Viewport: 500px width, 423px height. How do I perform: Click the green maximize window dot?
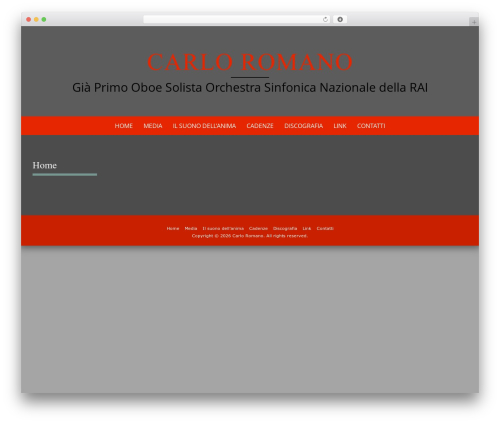point(44,19)
